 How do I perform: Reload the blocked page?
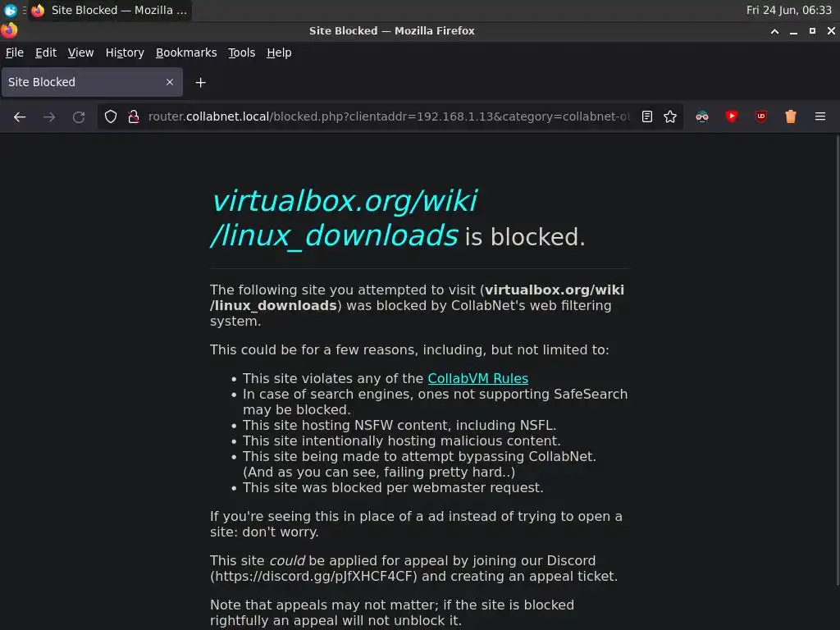[x=79, y=116]
